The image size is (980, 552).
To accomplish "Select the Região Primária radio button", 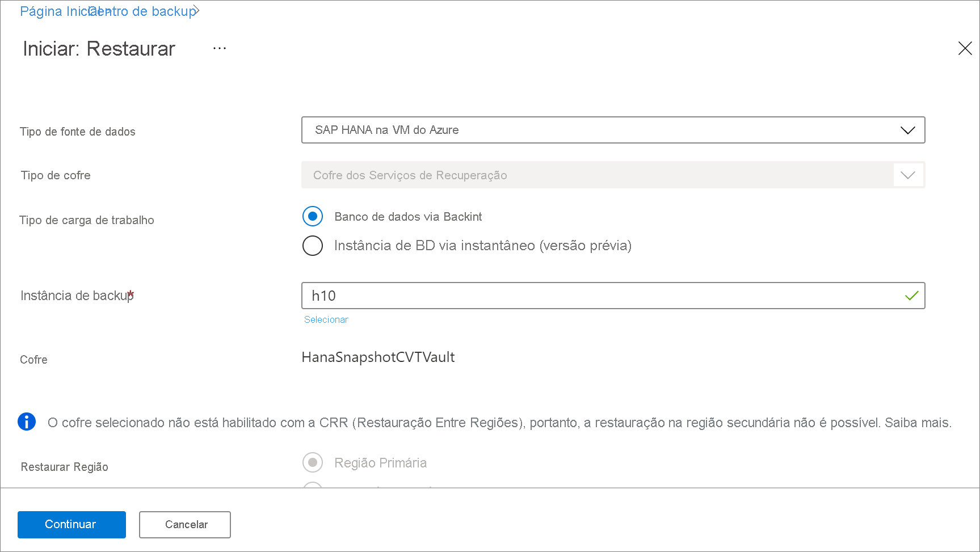I will tap(313, 462).
